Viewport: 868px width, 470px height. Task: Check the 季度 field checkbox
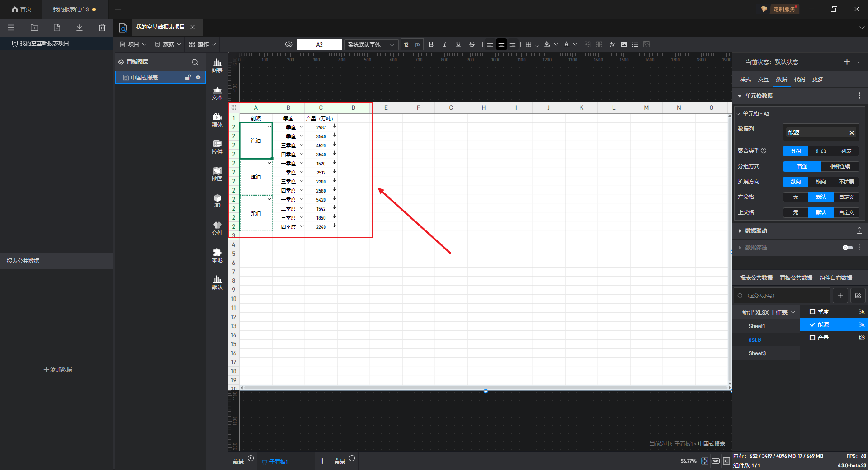(812, 312)
